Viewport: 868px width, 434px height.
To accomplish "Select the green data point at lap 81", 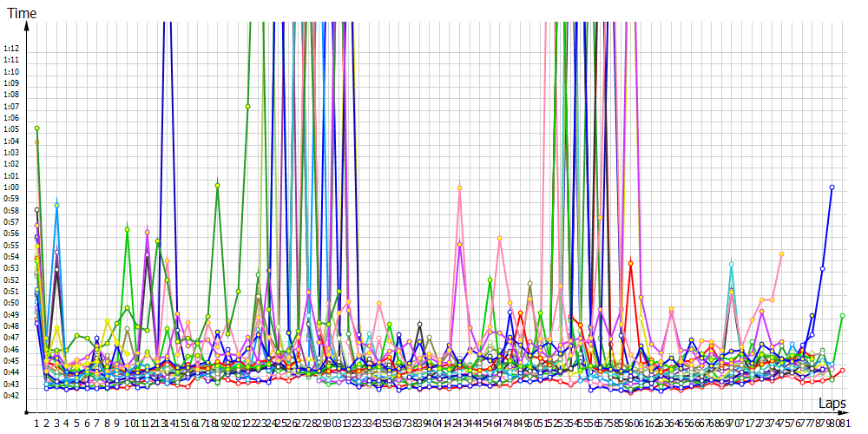I will [842, 316].
